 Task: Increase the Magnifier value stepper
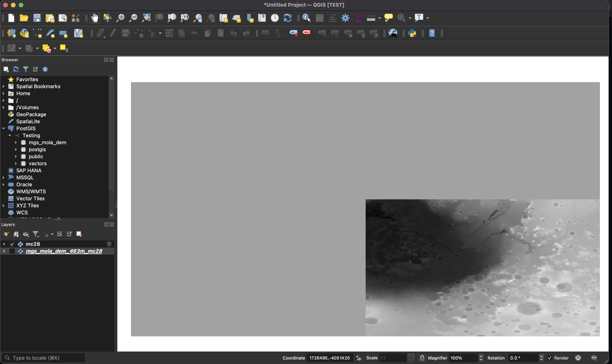pos(481,356)
